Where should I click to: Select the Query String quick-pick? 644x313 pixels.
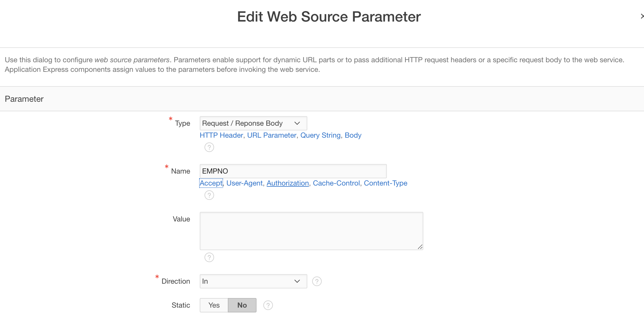tap(320, 135)
